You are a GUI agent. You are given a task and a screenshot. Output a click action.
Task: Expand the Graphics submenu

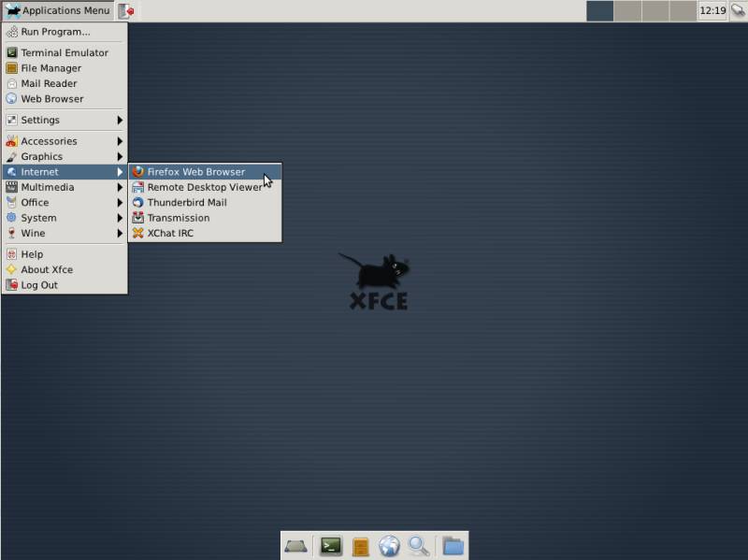(65, 156)
